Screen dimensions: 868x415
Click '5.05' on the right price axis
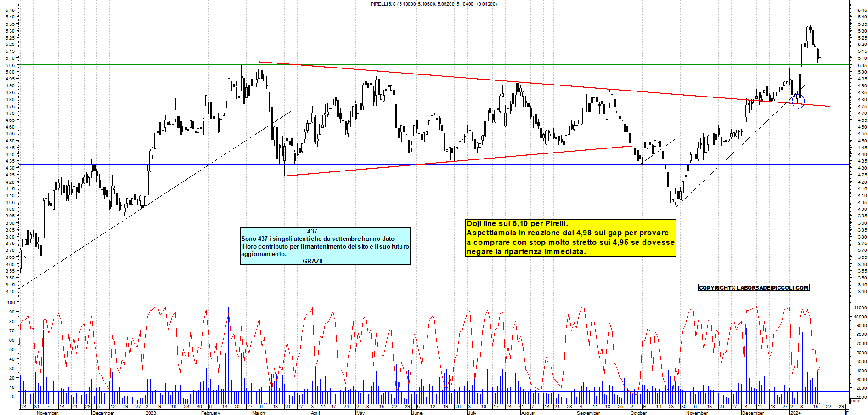(x=862, y=65)
